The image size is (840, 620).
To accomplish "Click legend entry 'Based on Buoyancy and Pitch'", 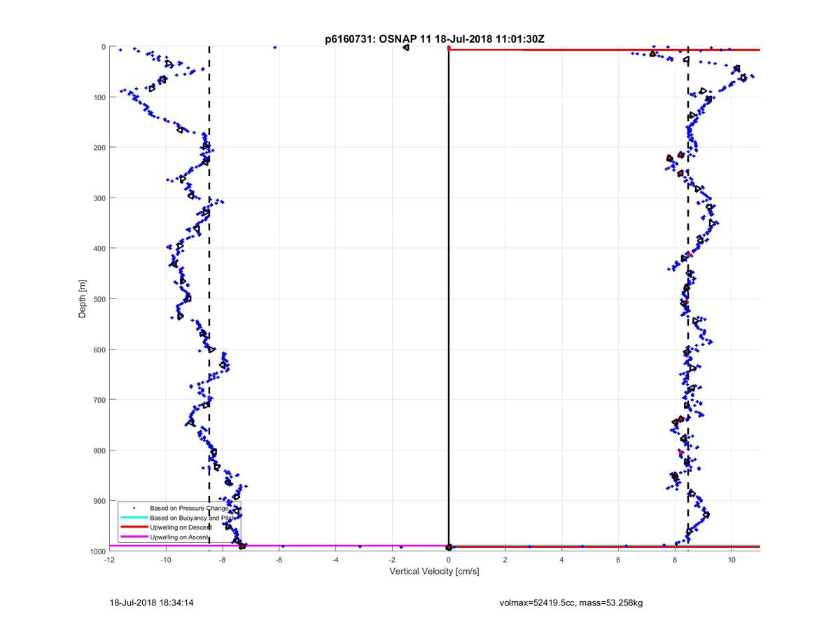I will coord(191,517).
